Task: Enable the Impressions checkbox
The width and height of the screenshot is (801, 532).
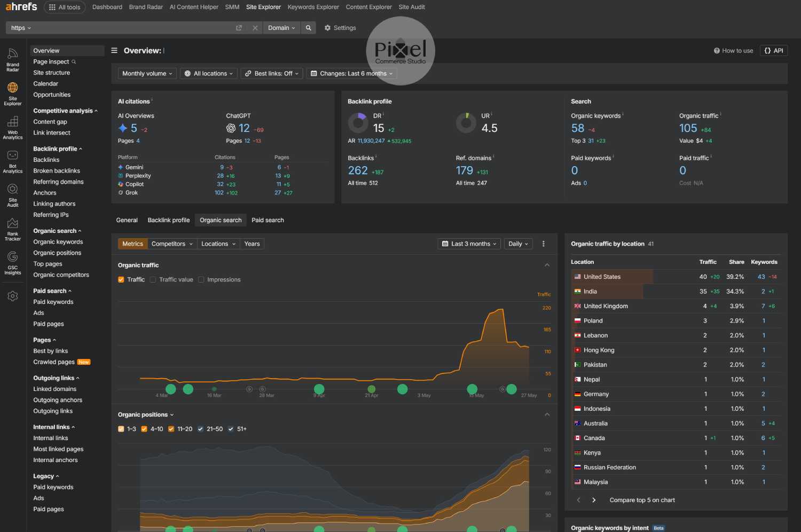Action: (x=201, y=279)
